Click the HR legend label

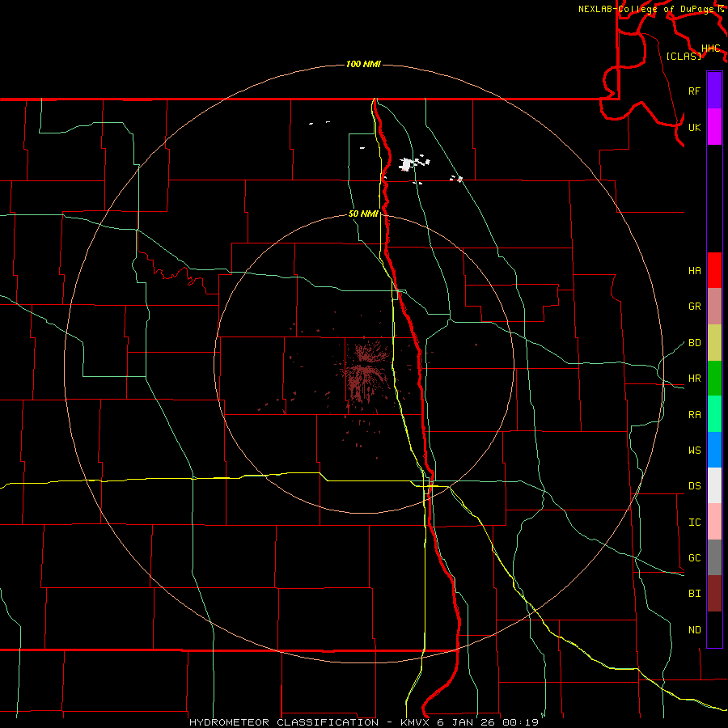point(695,379)
